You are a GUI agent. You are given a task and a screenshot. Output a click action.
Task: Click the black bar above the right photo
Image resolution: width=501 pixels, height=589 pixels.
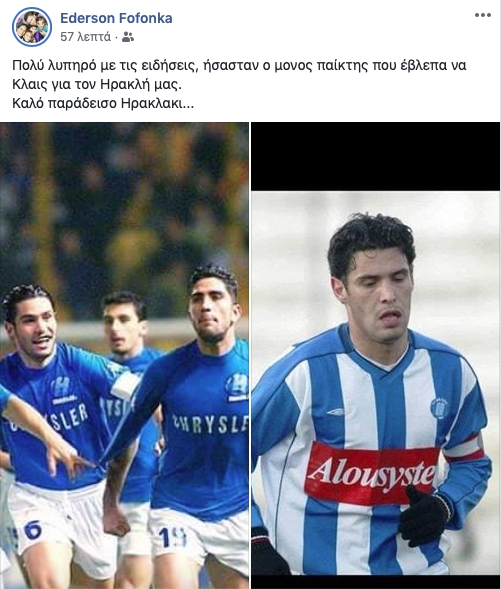click(376, 156)
